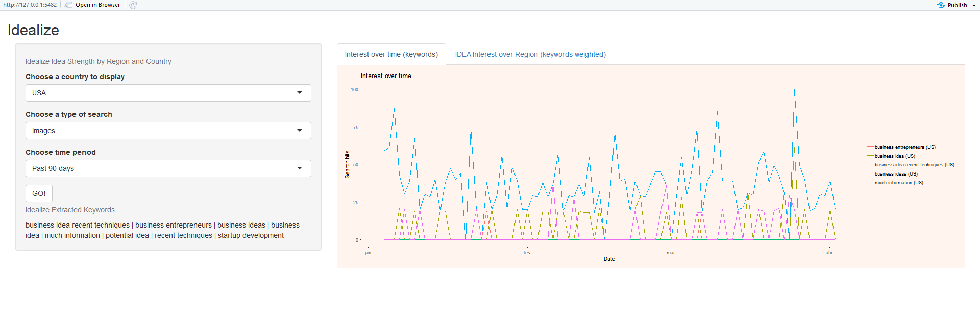
Task: Click the business entrepreneurs (US) legend swatch
Action: 870,147
